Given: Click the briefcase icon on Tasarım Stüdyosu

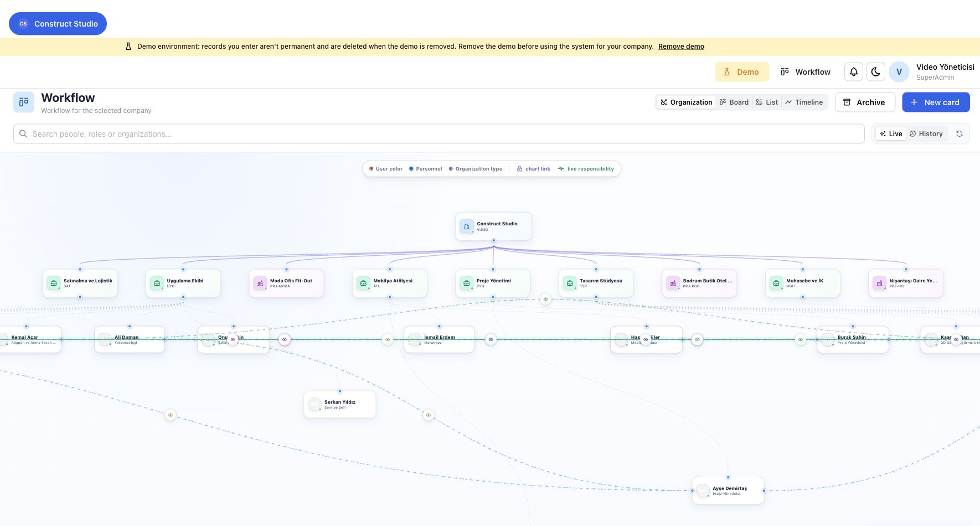Looking at the screenshot, I should click(570, 283).
